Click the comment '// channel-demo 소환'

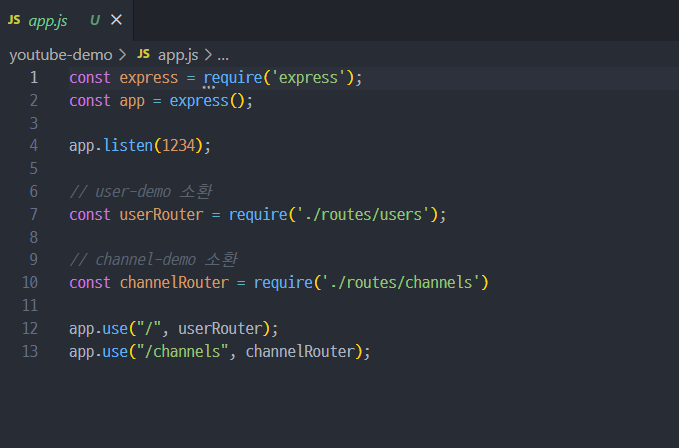point(153,260)
